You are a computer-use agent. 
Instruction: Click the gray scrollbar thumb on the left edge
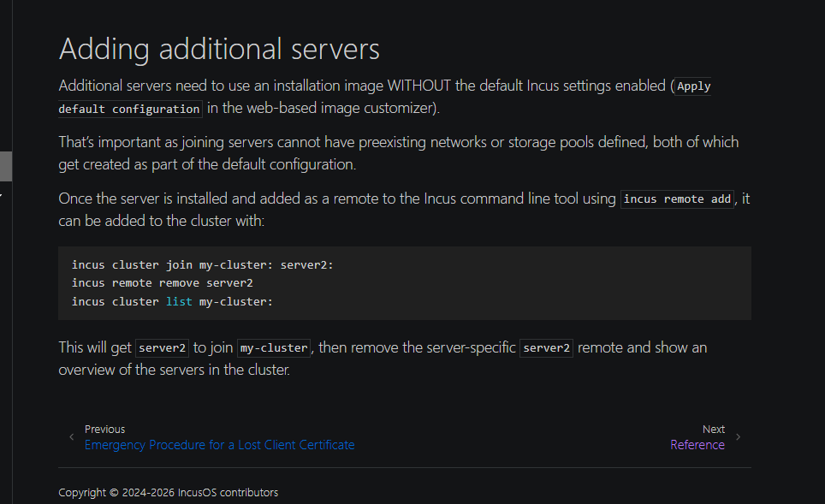point(5,166)
